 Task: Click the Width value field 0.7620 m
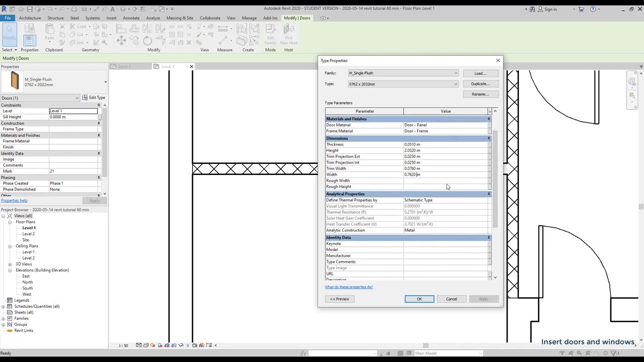[x=446, y=174]
